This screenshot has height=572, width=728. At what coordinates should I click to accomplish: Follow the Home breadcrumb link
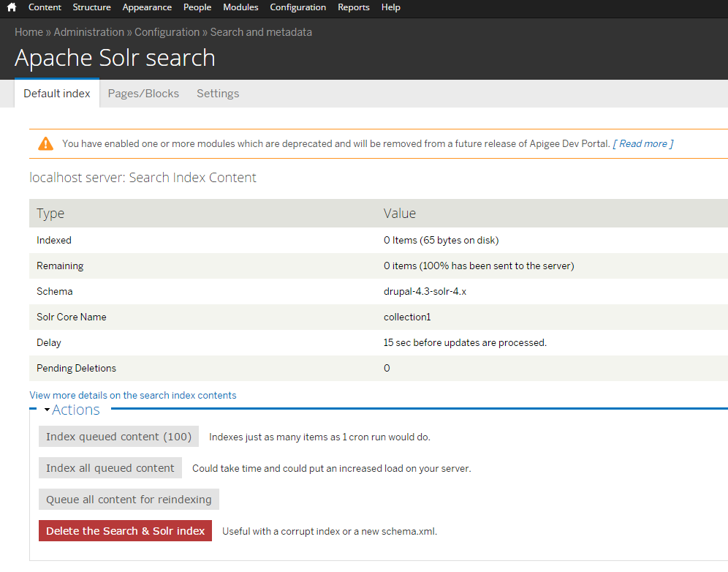point(29,32)
